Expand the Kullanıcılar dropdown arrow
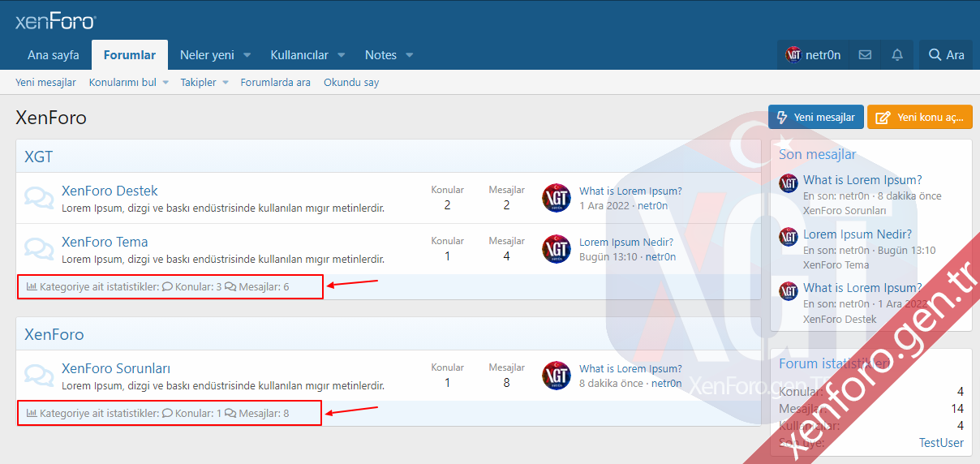This screenshot has width=980, height=464. click(342, 55)
